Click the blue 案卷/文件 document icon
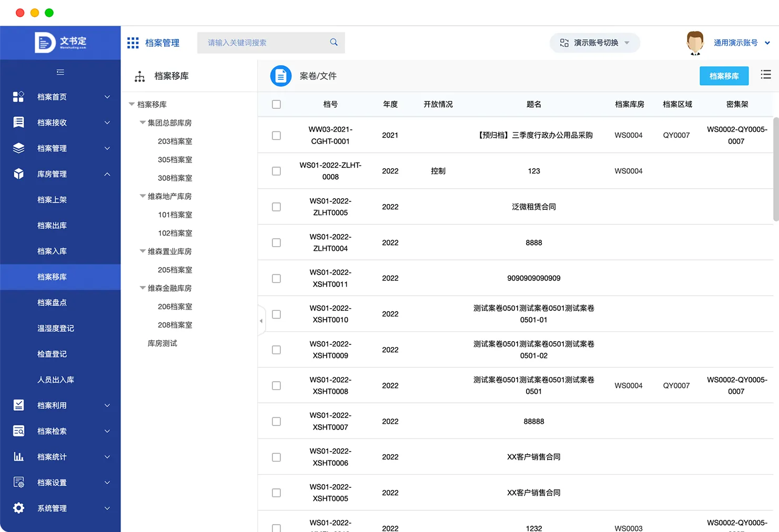779x532 pixels. coord(281,76)
